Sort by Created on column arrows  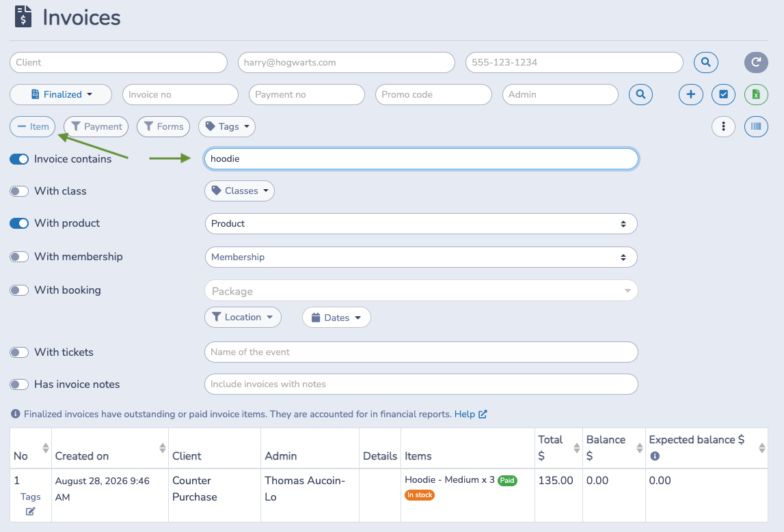tap(163, 447)
